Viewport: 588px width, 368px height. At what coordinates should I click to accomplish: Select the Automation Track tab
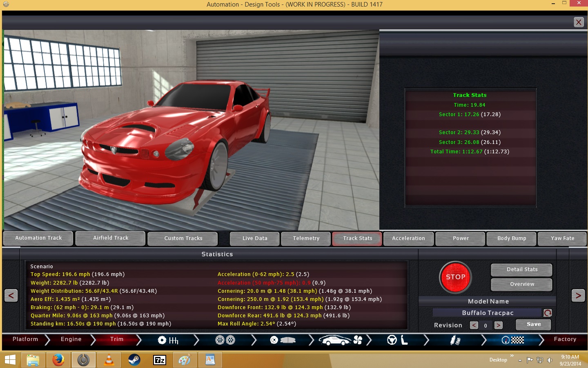(x=38, y=238)
